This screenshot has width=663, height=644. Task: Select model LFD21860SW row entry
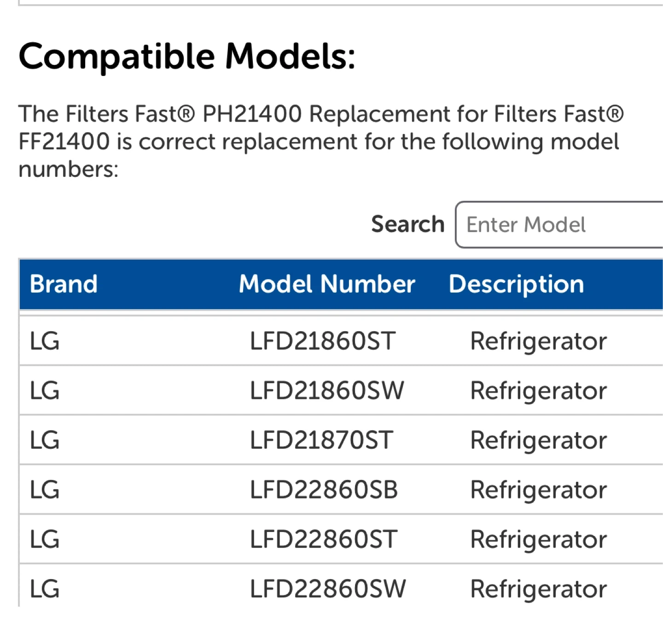point(326,391)
